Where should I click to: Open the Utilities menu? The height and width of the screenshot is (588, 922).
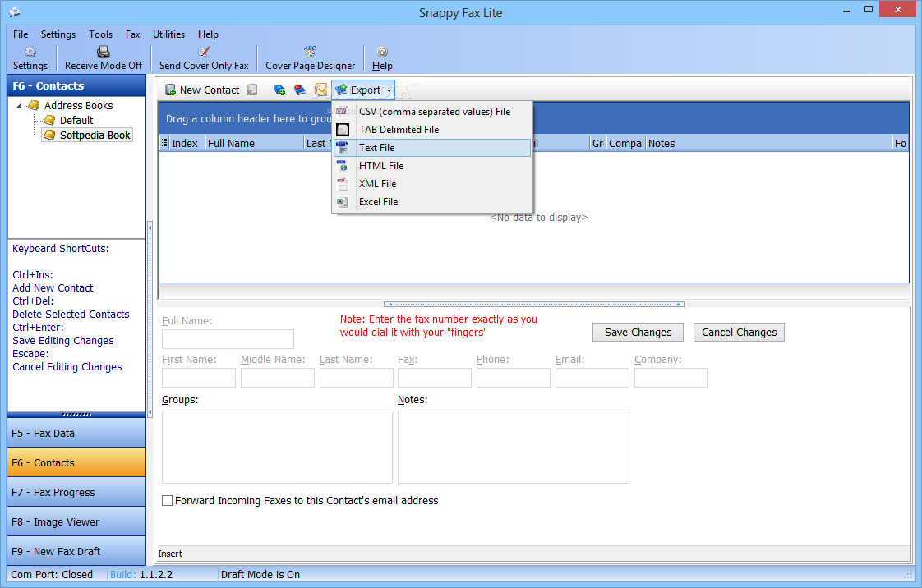point(168,34)
